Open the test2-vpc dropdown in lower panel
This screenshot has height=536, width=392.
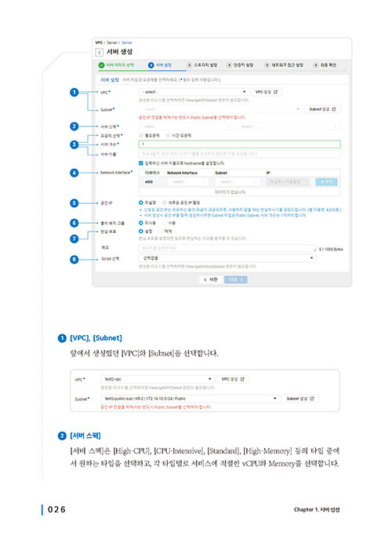pyautogui.click(x=158, y=379)
